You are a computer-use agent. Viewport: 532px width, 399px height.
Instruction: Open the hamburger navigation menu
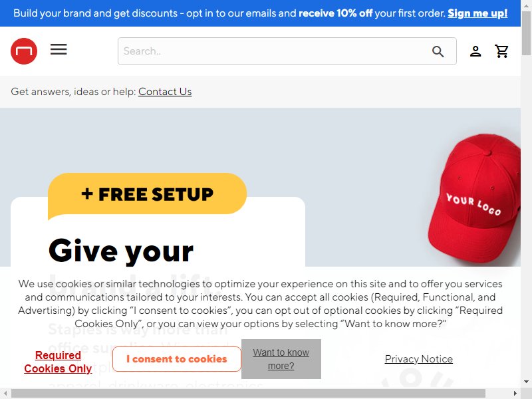pyautogui.click(x=59, y=49)
